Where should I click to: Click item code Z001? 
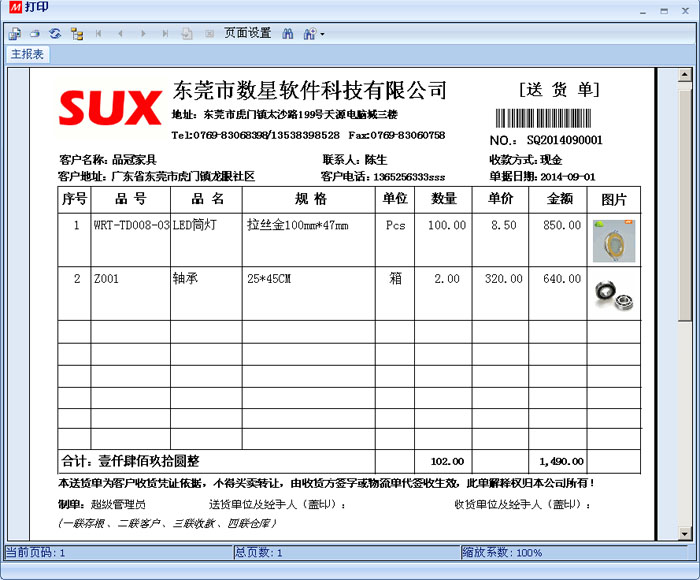coord(106,279)
